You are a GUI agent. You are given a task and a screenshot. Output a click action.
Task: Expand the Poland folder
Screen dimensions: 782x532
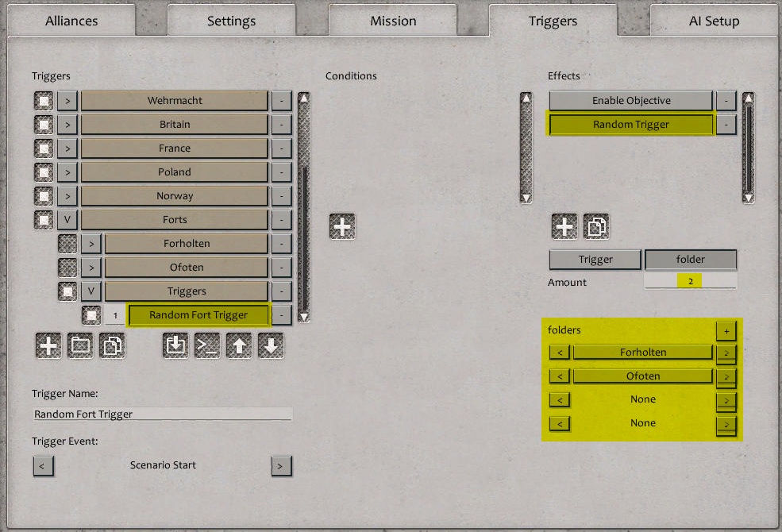pos(67,172)
